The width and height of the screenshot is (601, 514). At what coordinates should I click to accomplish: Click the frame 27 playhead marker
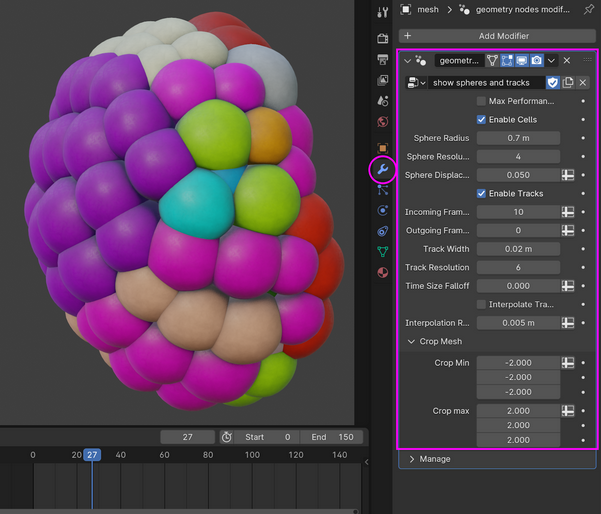tap(92, 455)
